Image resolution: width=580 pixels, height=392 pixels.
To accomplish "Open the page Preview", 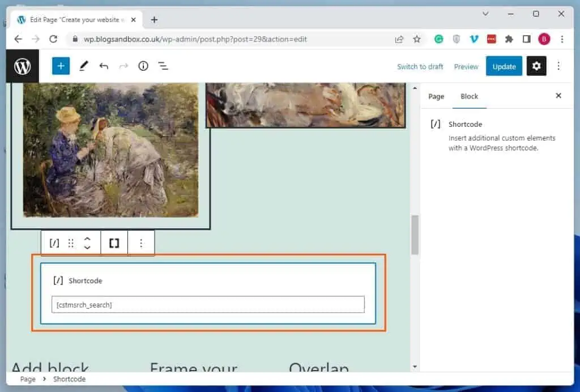I will [466, 66].
